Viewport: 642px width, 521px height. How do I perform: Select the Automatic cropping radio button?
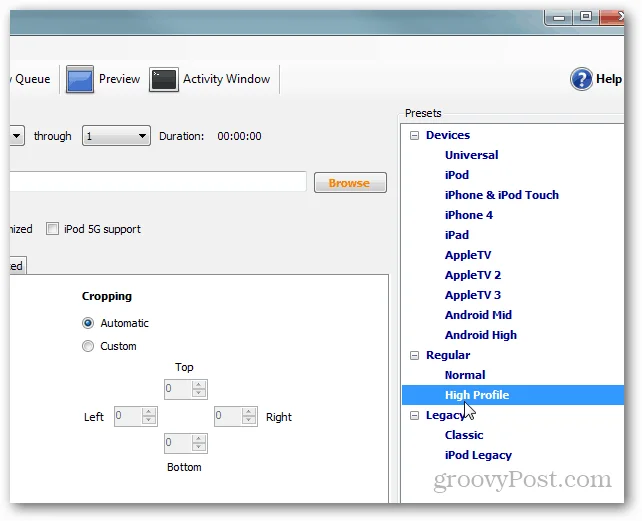coord(88,323)
